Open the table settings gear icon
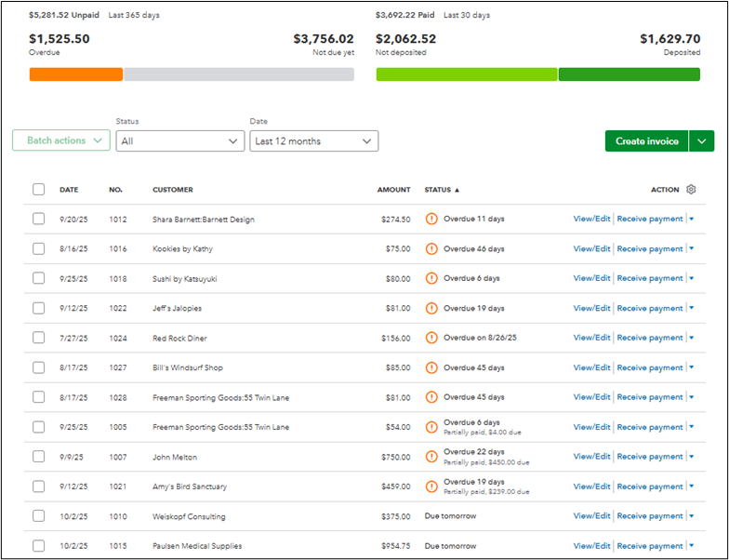Screen dimensions: 729x560 [691, 190]
